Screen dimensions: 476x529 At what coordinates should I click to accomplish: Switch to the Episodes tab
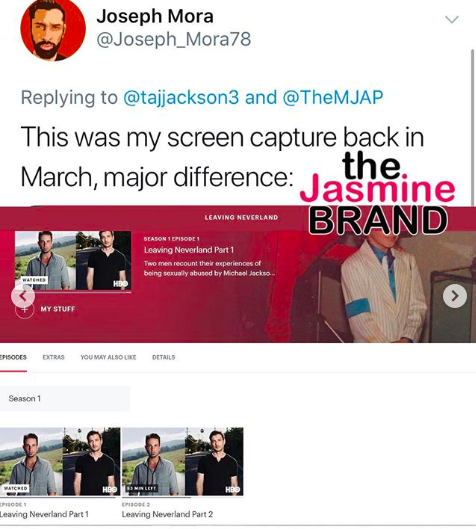tap(13, 357)
